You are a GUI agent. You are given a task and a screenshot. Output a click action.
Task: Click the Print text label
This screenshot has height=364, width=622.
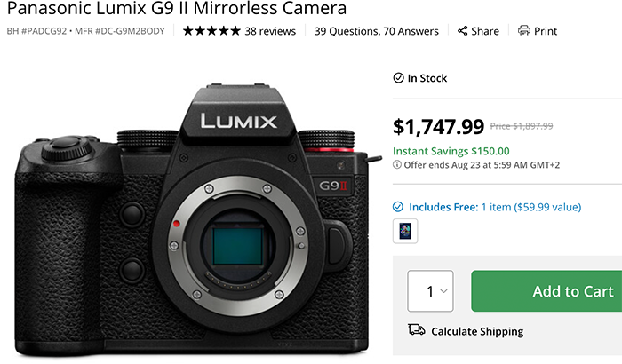coord(546,31)
